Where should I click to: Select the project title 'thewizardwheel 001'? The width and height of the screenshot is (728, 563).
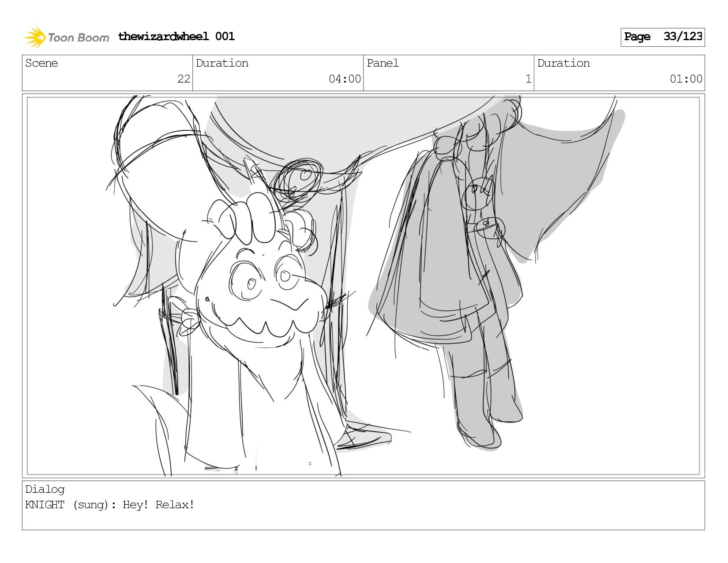[176, 36]
